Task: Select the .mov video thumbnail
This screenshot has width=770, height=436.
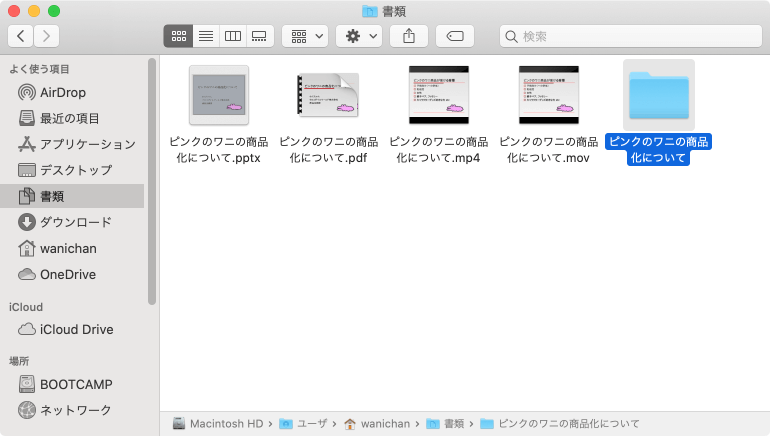Action: (x=549, y=95)
